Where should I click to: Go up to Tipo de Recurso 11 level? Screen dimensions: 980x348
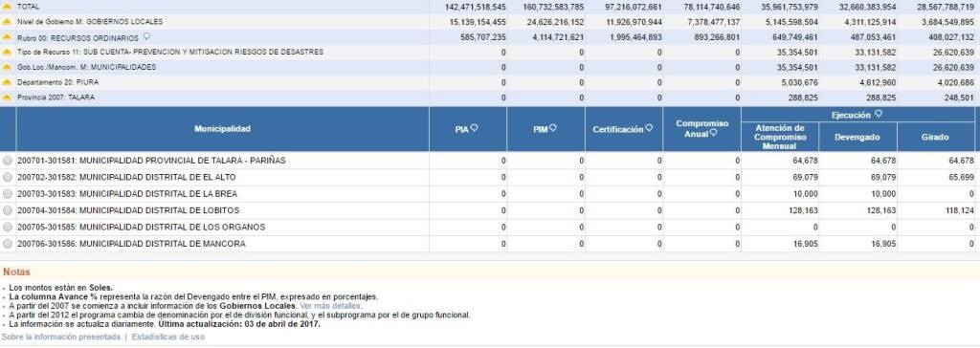[x=8, y=53]
